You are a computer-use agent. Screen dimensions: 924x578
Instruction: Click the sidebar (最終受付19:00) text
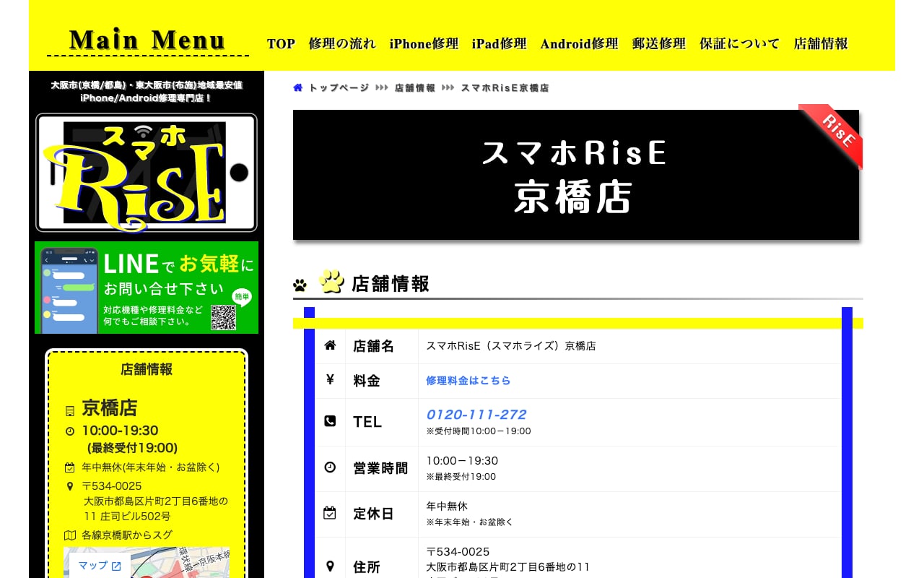click(133, 448)
